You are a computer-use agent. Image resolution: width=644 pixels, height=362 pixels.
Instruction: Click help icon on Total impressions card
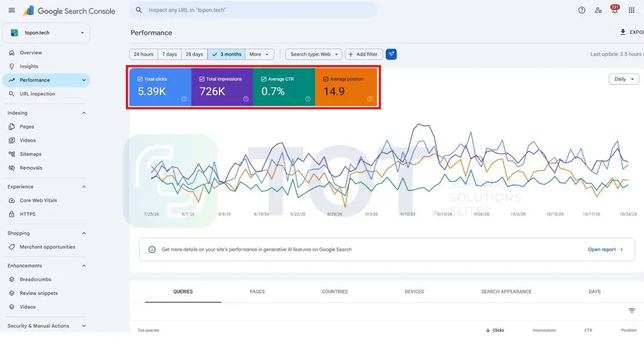[x=246, y=99]
